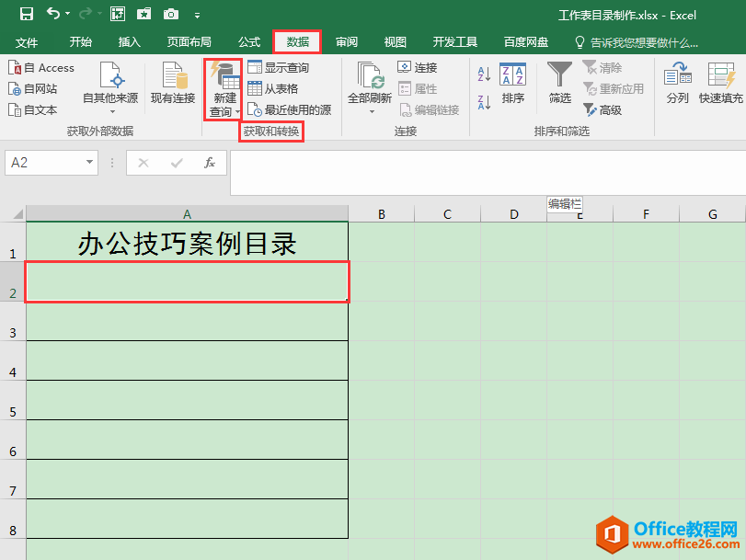Click the 现有连接 button
746x560 pixels.
click(173, 84)
